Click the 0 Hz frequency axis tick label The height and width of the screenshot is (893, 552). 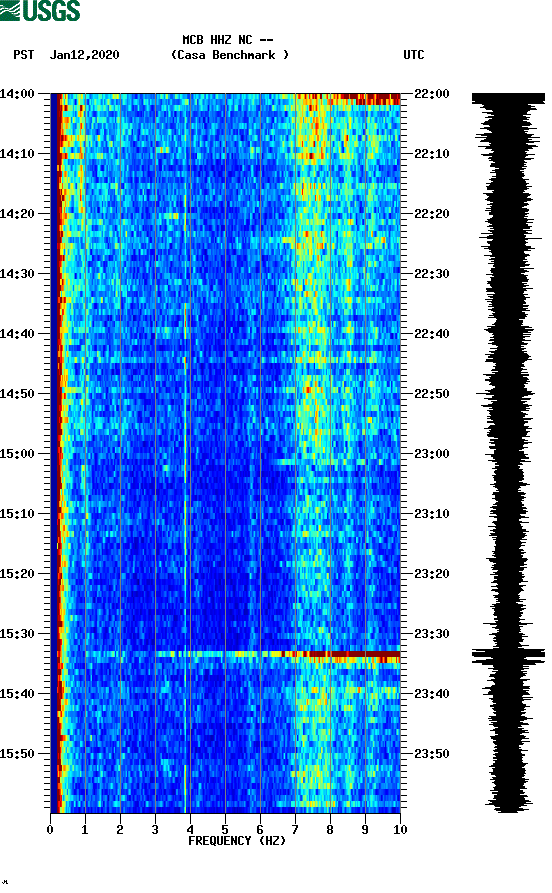50,829
